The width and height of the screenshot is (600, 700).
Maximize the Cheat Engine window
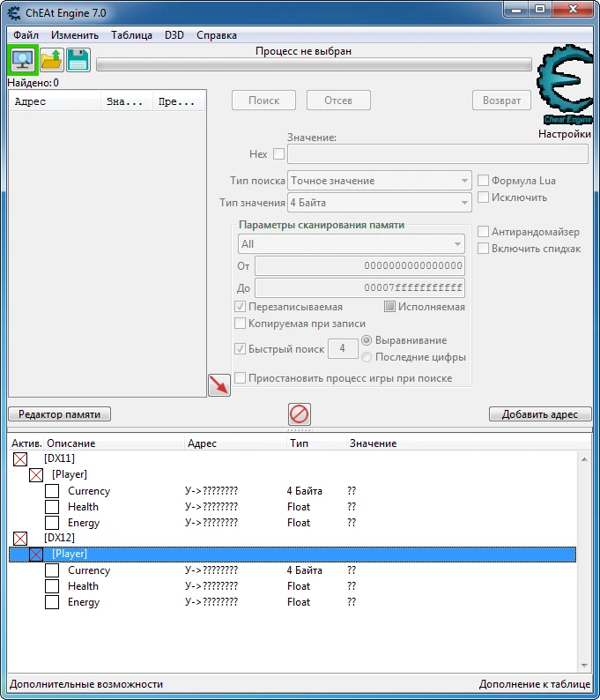pos(540,10)
